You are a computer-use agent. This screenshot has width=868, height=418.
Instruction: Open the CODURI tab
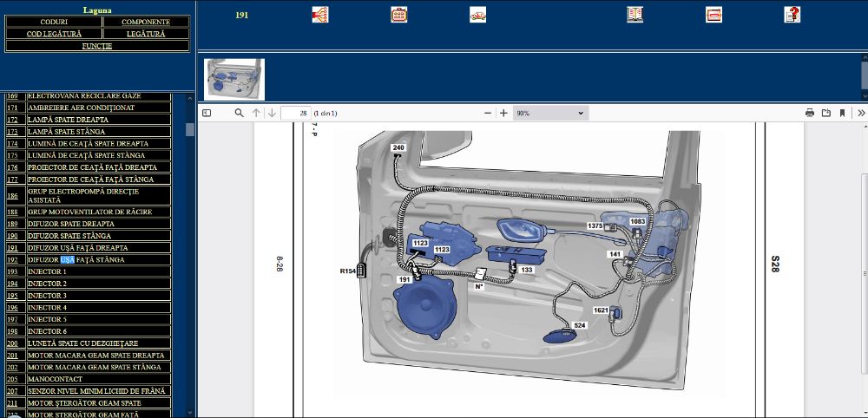[54, 23]
